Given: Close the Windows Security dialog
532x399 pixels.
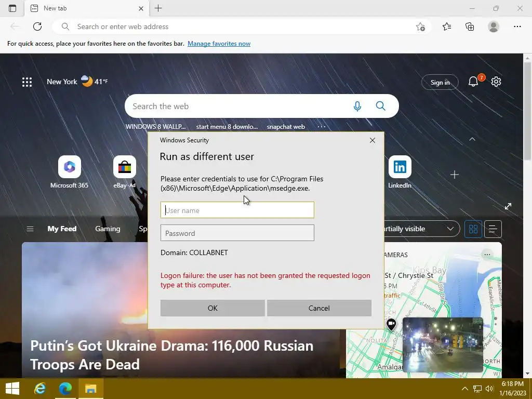Looking at the screenshot, I should click(372, 140).
